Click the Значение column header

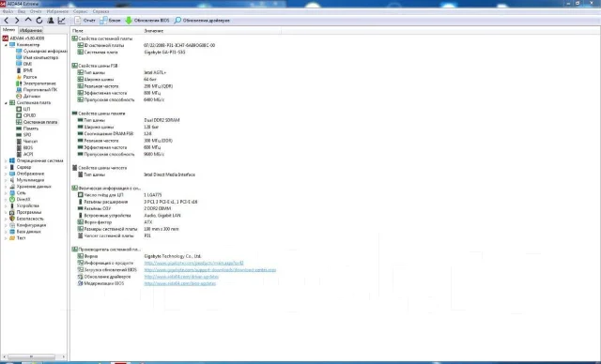click(x=154, y=31)
